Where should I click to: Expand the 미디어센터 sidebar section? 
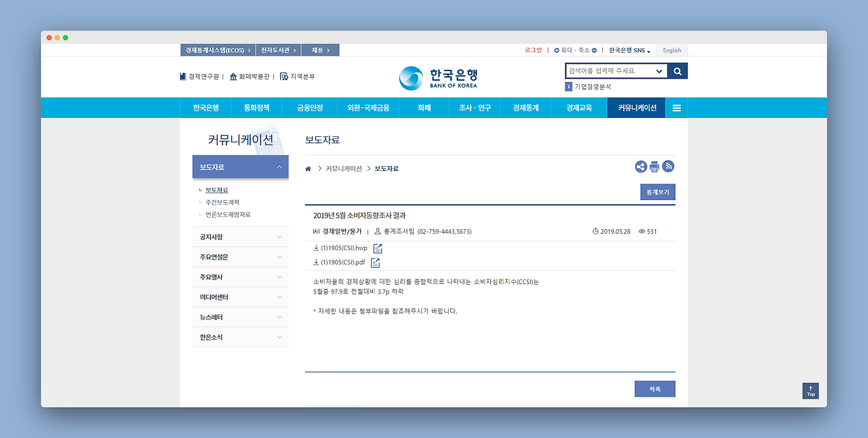point(241,297)
